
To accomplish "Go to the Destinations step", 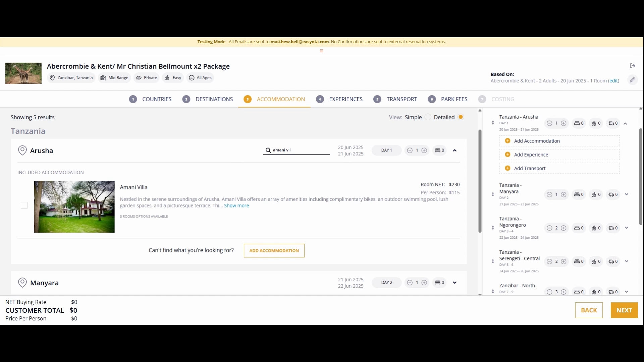I will pyautogui.click(x=208, y=99).
